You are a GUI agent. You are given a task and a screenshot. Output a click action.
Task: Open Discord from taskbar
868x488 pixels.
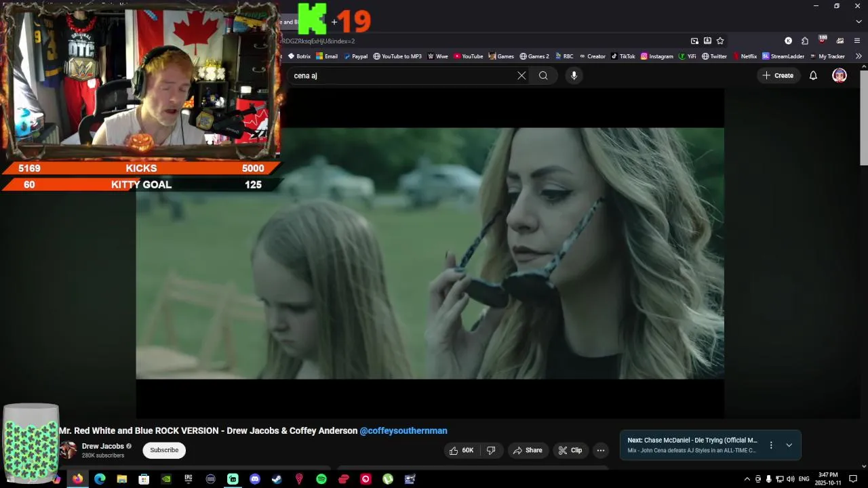(255, 479)
